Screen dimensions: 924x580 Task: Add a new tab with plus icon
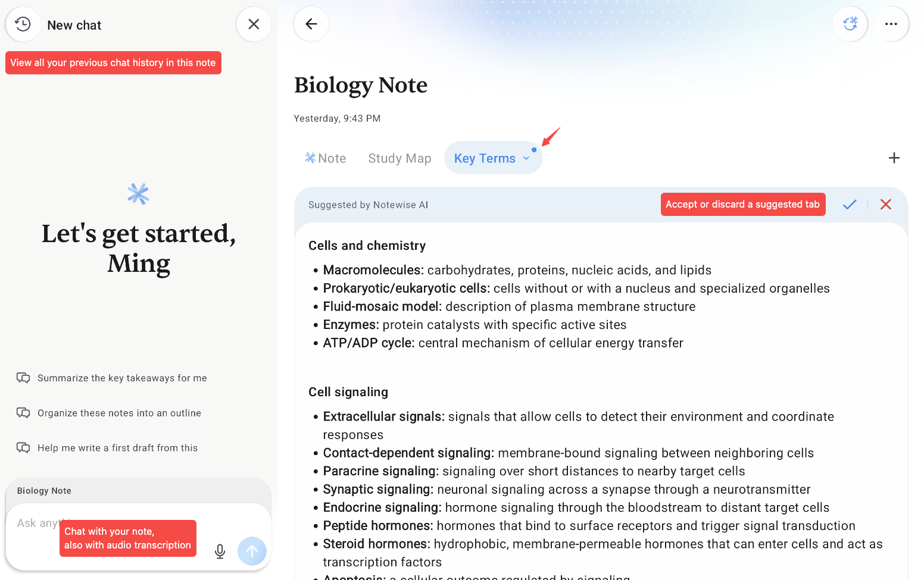coord(894,158)
